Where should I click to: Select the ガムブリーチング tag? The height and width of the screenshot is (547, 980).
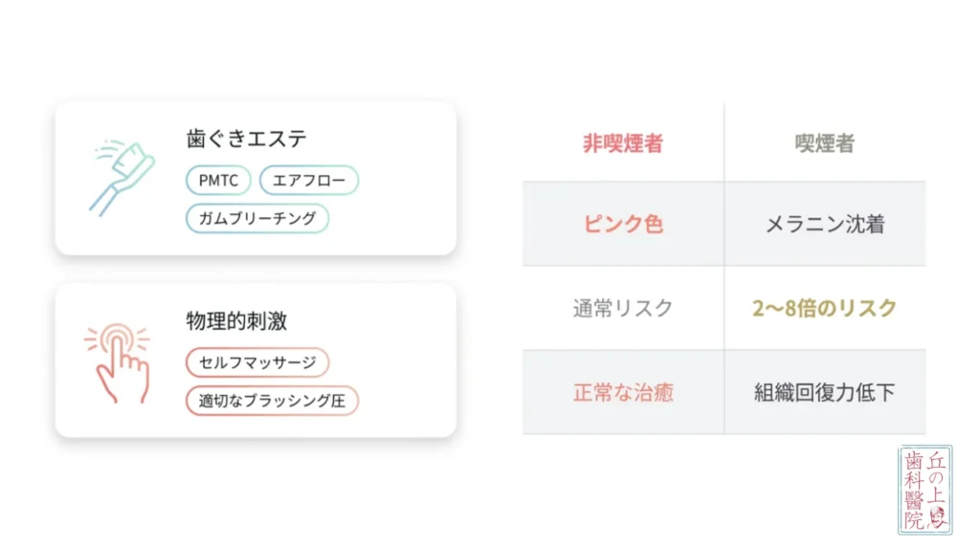(257, 219)
